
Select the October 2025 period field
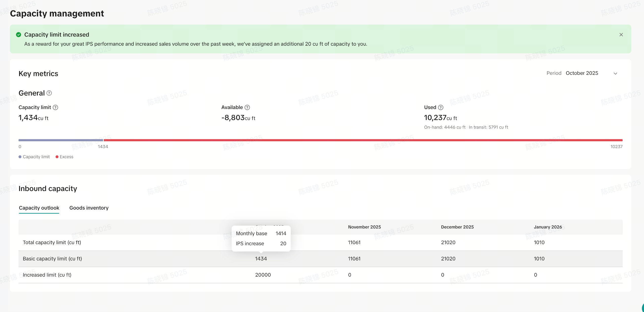(582, 73)
